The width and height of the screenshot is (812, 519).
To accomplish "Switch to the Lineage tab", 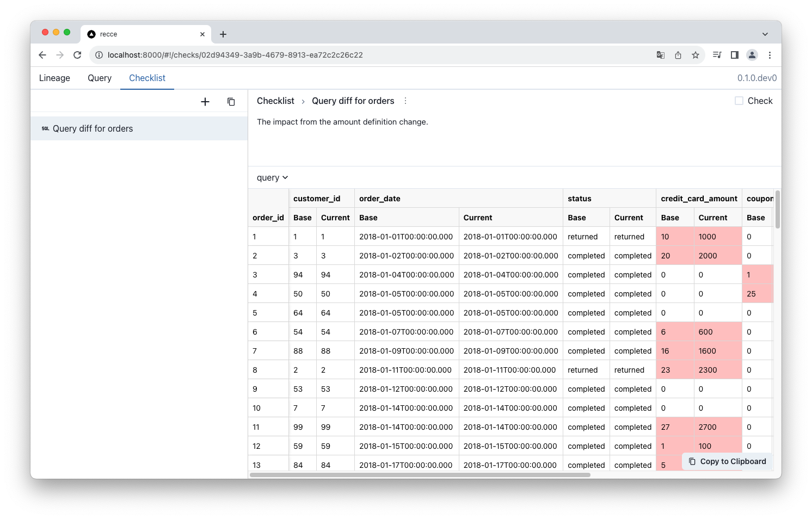I will click(x=54, y=78).
